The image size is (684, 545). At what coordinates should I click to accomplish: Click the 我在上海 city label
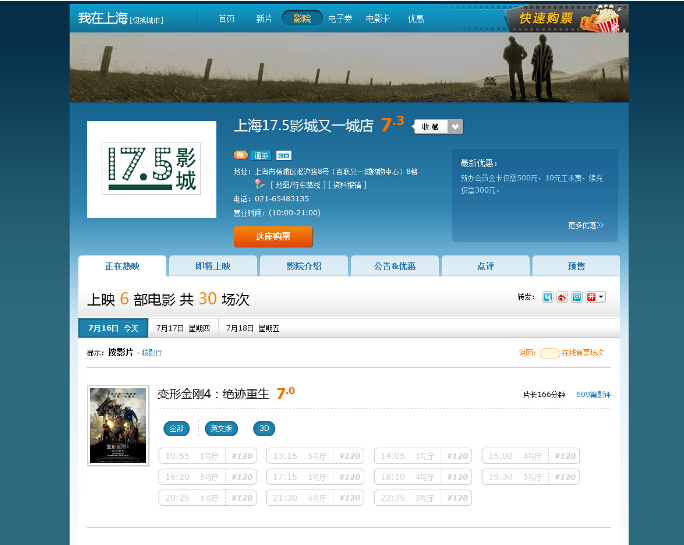(103, 18)
